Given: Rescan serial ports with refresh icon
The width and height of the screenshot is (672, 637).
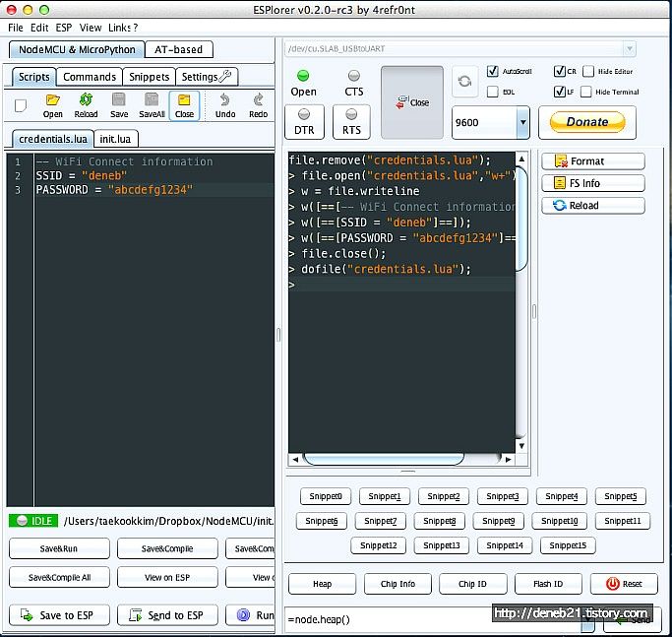Looking at the screenshot, I should click(x=464, y=81).
